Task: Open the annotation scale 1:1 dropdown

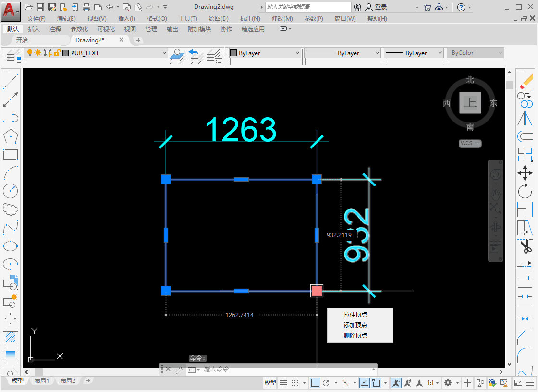Action: [433, 383]
